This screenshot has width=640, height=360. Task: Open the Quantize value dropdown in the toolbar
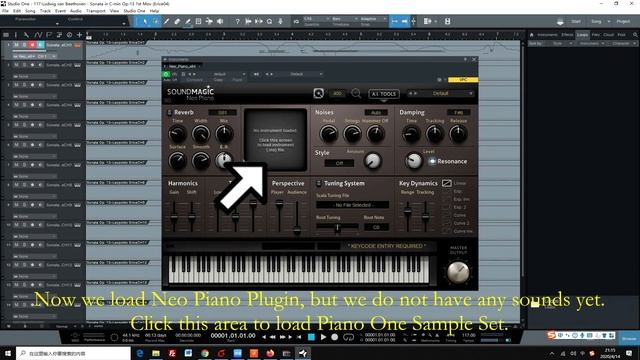316,19
